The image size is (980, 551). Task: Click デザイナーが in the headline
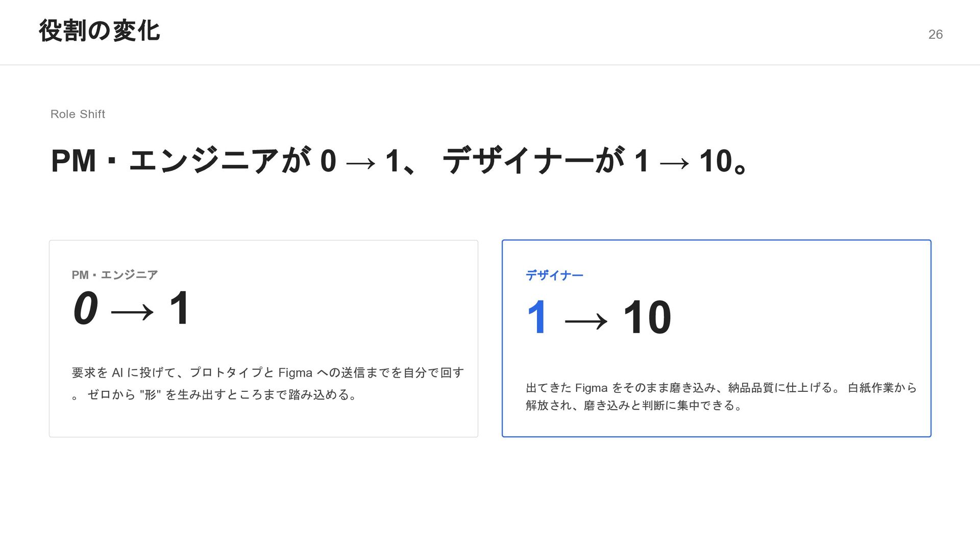click(x=533, y=161)
